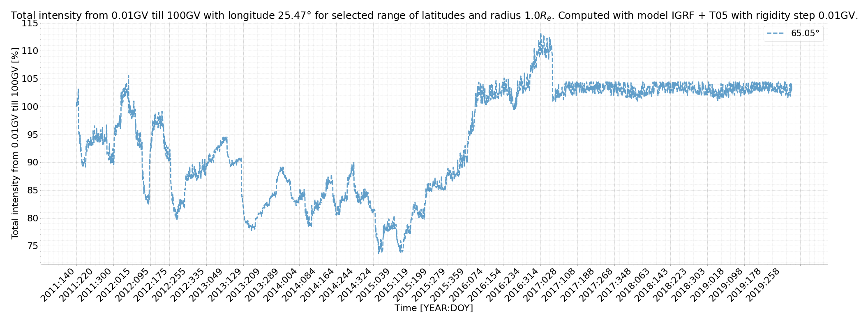
Task: Click the y-axis tick label 105
Action: (30, 79)
